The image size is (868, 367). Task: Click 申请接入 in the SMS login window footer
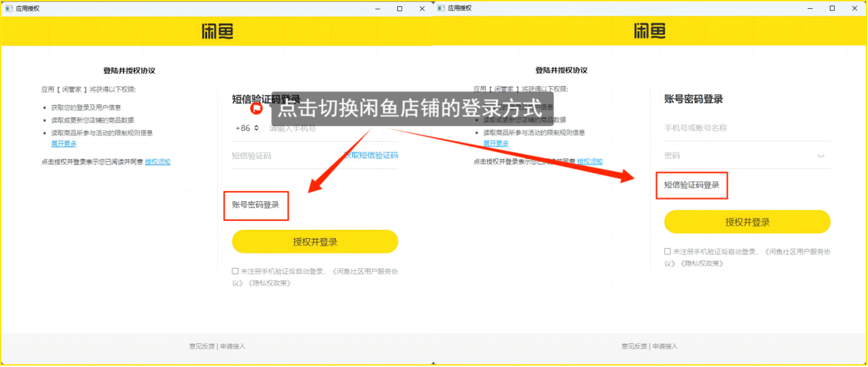click(232, 347)
